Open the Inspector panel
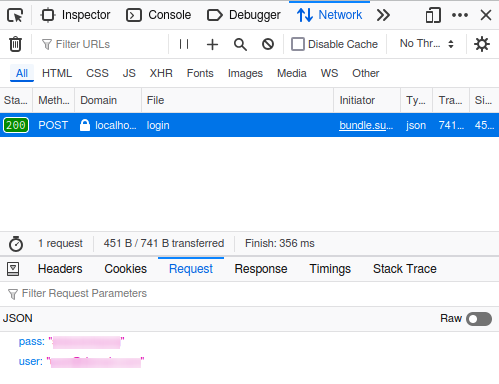Screen dimensions: 499x384 [75, 15]
